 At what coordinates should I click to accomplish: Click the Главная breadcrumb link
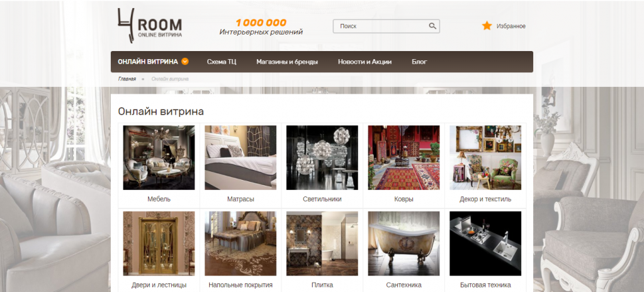(127, 79)
